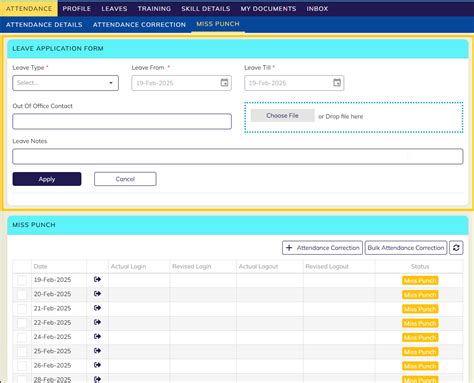
Task: Tick the checkbox for 26-Feb-2025 row
Action: [22, 366]
